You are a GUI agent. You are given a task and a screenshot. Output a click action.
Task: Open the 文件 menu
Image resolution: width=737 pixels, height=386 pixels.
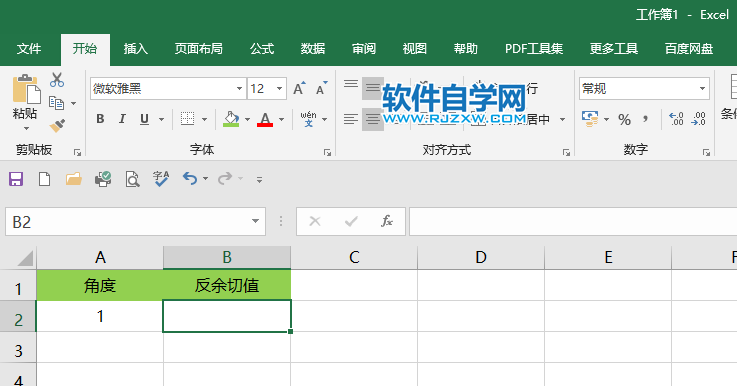pos(29,48)
